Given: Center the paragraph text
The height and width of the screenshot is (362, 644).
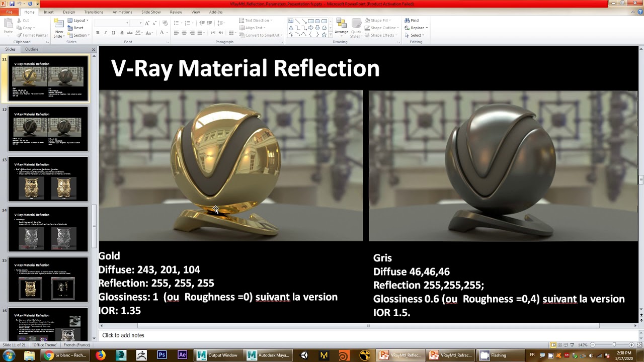Looking at the screenshot, I should [x=184, y=33].
